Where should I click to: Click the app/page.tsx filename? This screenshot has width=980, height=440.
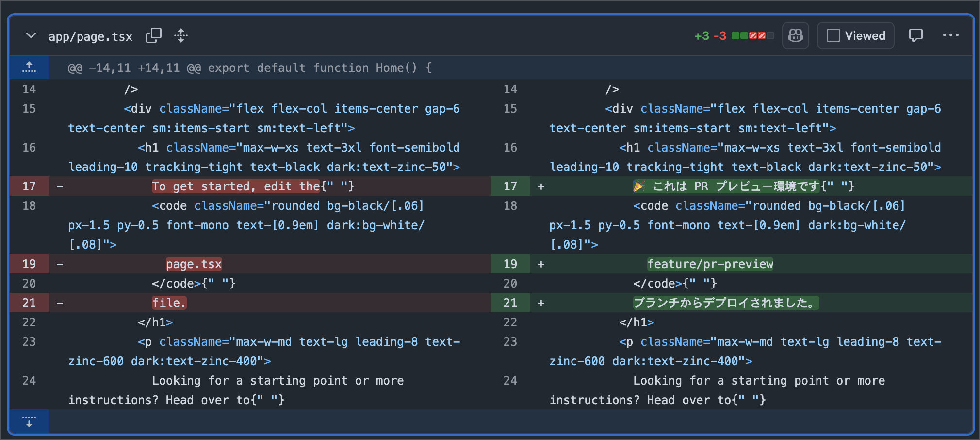coord(90,36)
